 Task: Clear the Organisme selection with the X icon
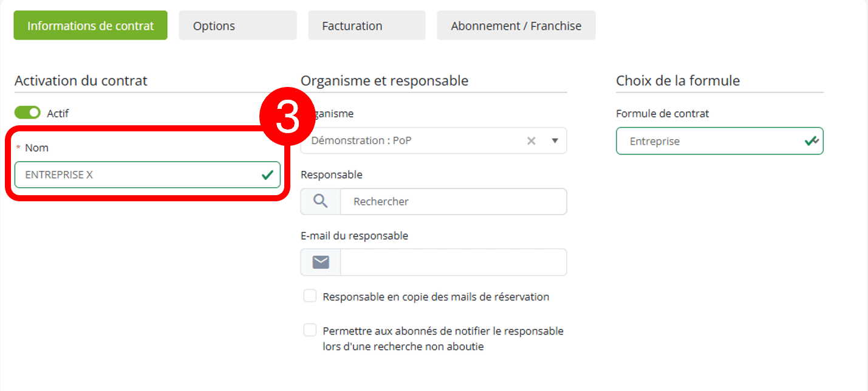pyautogui.click(x=531, y=140)
